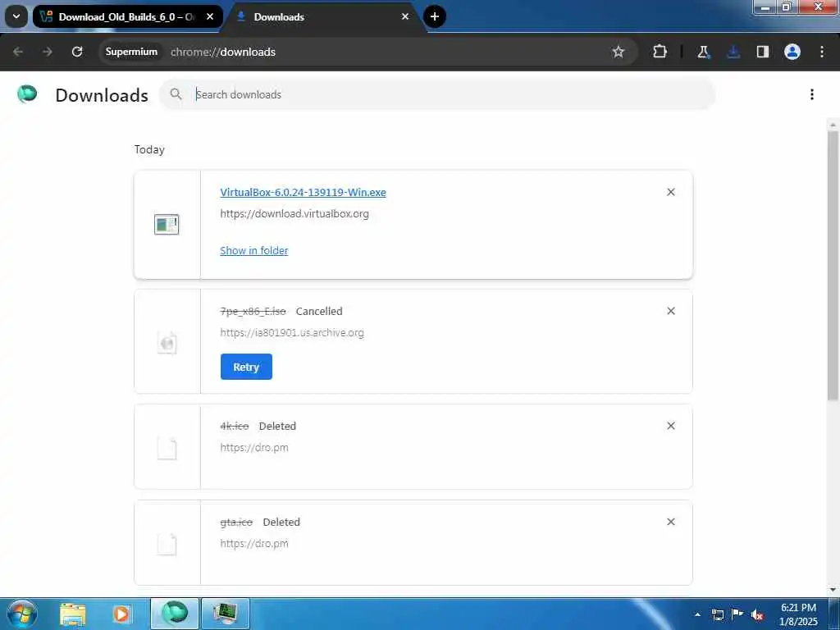Screen dimensions: 840x630
Task: Click the Supermium logo on Downloads page
Action: pos(27,94)
